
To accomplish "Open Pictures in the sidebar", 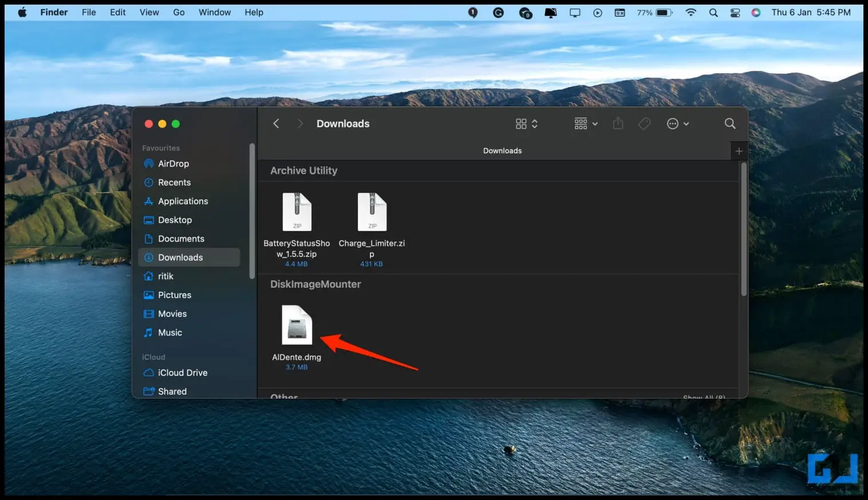I will 190,295.
